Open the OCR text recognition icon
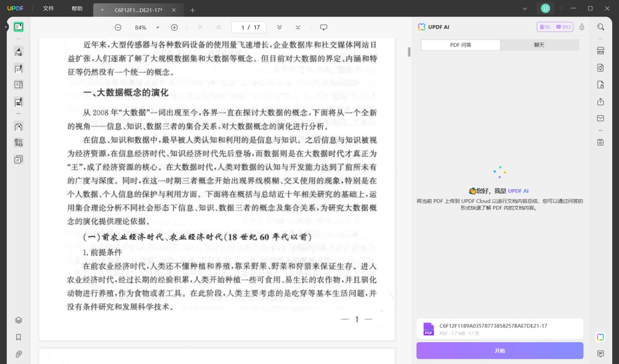Screen dimensions: 619x364 click(x=600, y=51)
